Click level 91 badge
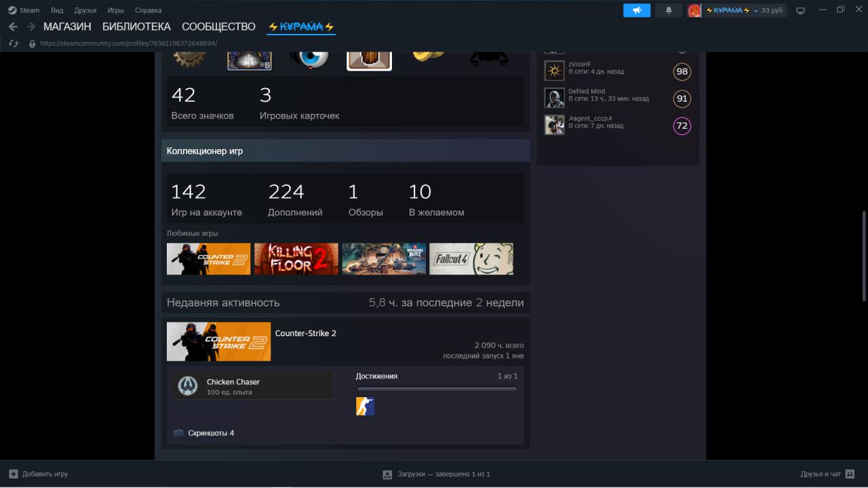The width and height of the screenshot is (868, 488). tap(682, 98)
